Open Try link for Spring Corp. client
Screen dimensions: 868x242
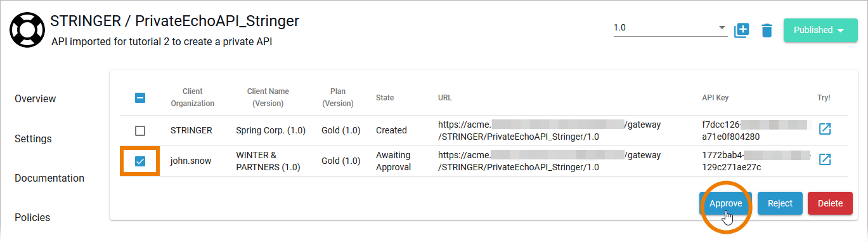(825, 130)
